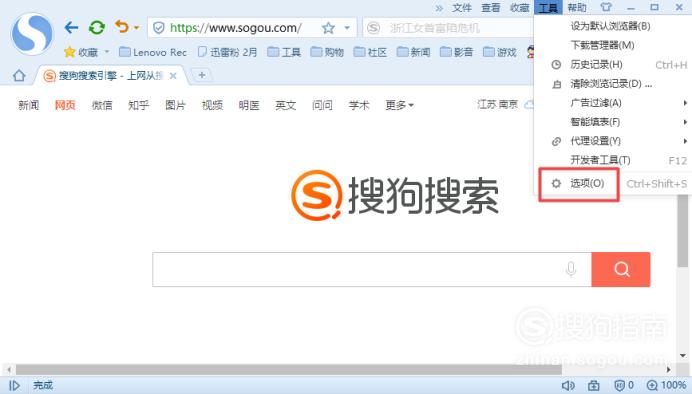The width and height of the screenshot is (692, 394).
Task: Bookmark page with the star icon
Action: point(328,28)
